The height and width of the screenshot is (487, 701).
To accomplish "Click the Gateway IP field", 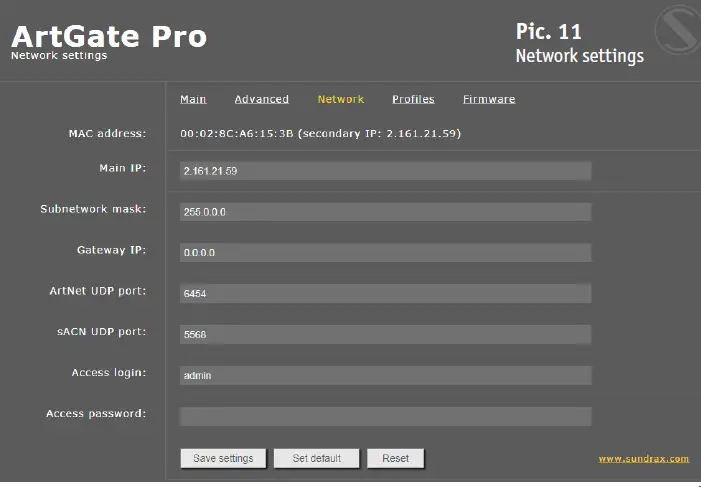I will [385, 253].
